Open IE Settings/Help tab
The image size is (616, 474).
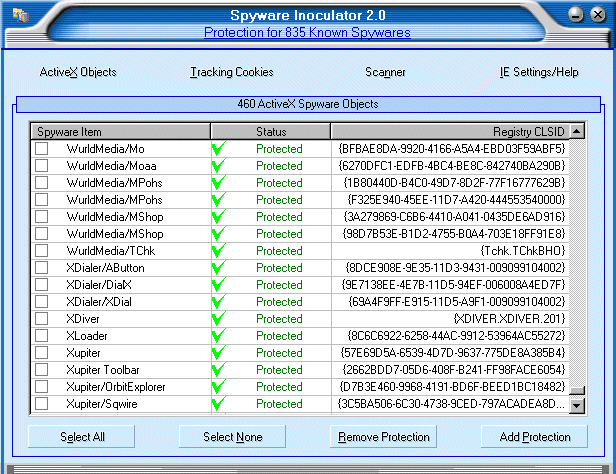(x=539, y=72)
